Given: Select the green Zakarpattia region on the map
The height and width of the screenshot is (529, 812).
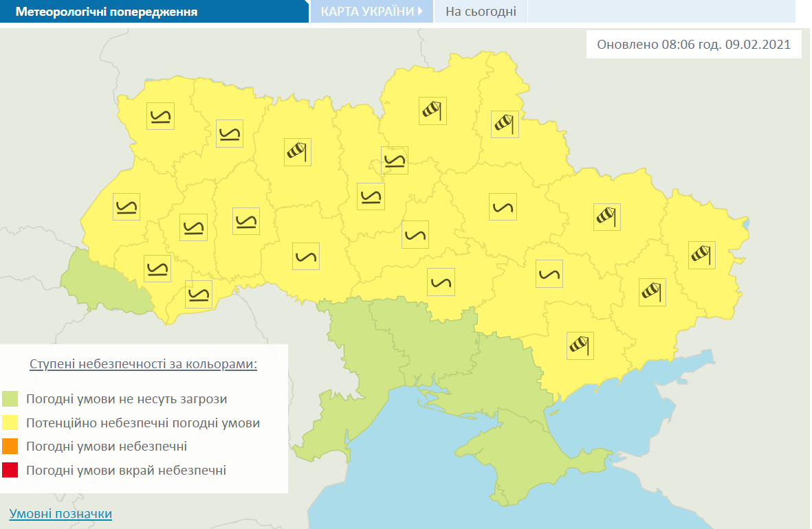Looking at the screenshot, I should coord(104,287).
